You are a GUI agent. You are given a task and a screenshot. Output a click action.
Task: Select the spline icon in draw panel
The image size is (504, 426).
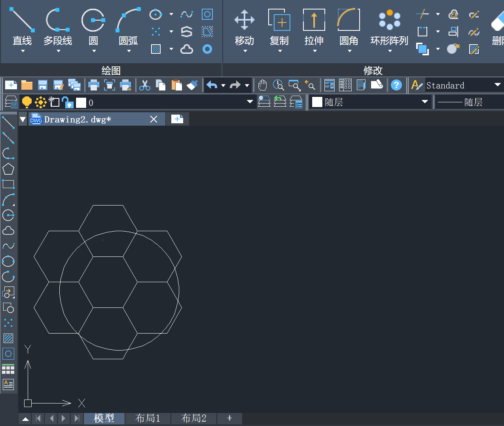click(x=187, y=15)
